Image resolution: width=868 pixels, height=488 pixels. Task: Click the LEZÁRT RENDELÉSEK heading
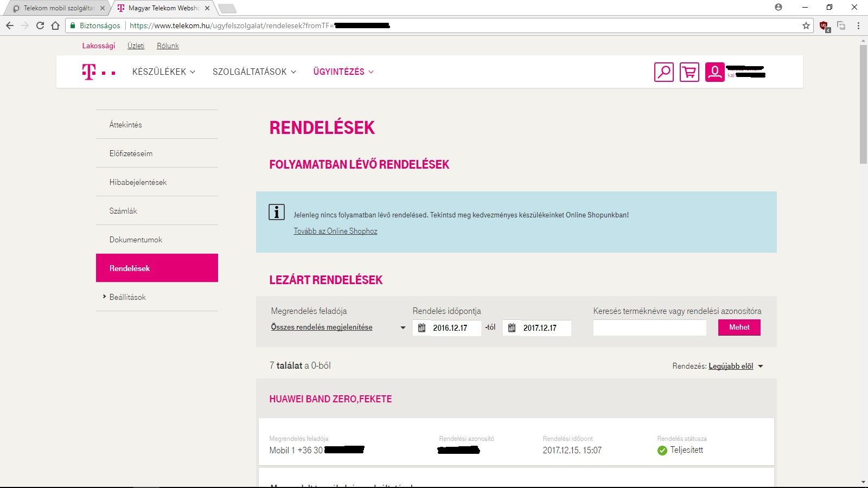[x=325, y=280]
